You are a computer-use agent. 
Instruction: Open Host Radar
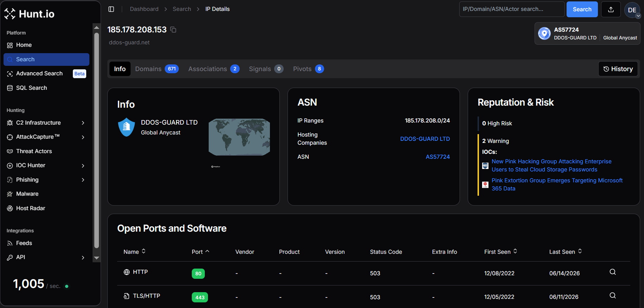[x=46, y=208]
